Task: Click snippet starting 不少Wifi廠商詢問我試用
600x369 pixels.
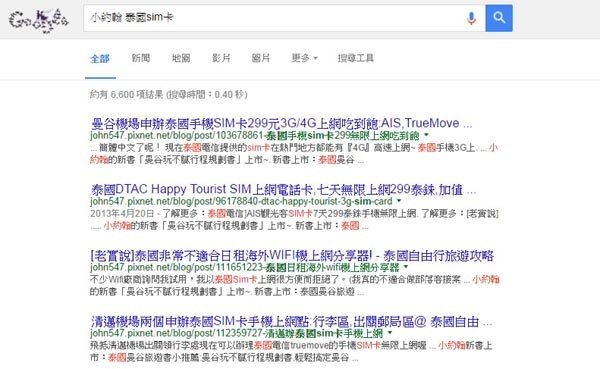Action: pyautogui.click(x=295, y=286)
